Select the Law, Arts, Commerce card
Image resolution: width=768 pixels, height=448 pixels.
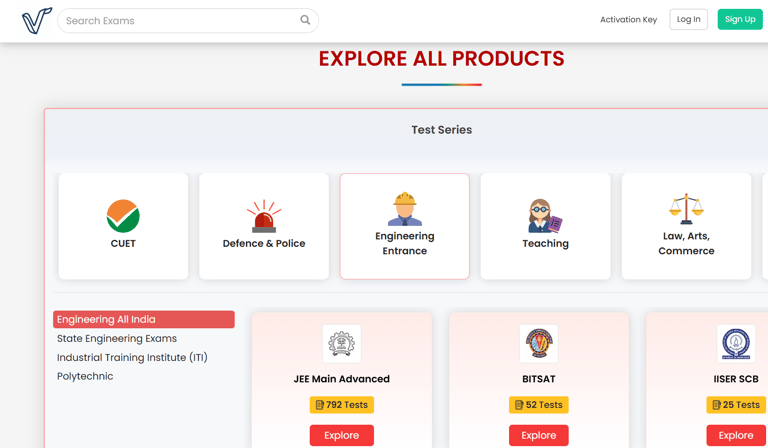pyautogui.click(x=686, y=226)
